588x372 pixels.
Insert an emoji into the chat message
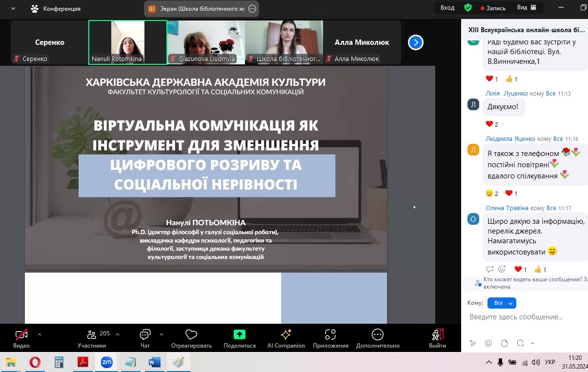488,343
